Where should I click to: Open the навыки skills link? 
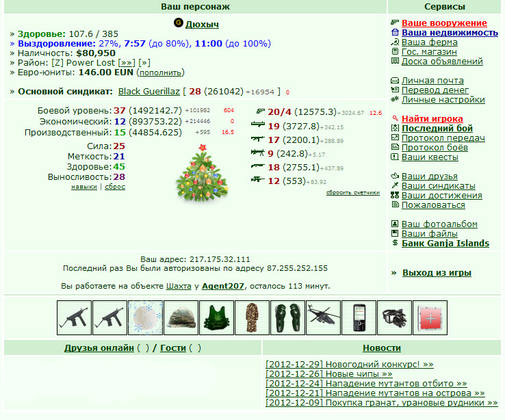click(x=84, y=187)
